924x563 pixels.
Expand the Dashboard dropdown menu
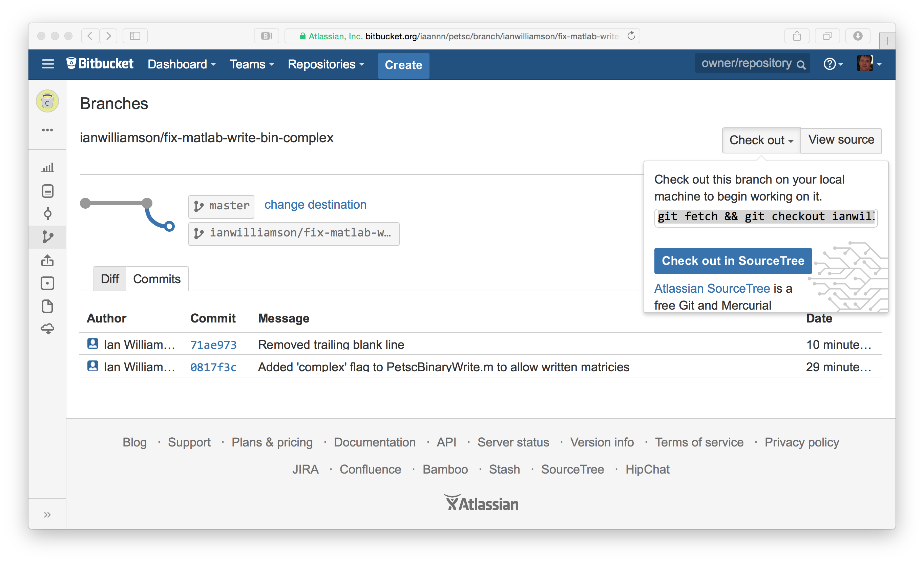[182, 64]
